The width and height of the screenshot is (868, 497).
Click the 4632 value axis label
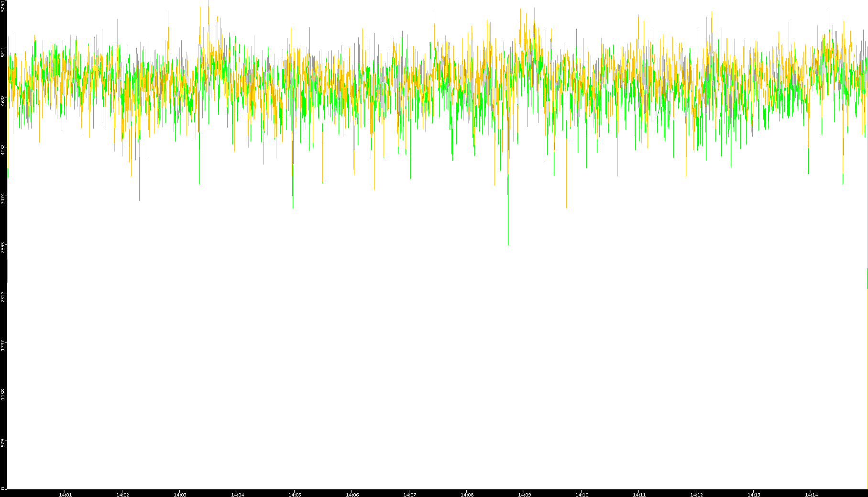coord(3,100)
